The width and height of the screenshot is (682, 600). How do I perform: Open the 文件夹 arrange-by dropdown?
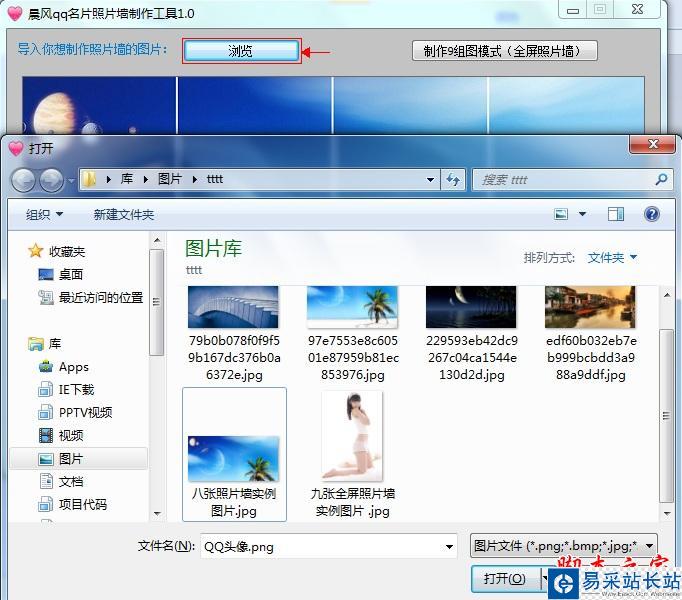pyautogui.click(x=612, y=258)
